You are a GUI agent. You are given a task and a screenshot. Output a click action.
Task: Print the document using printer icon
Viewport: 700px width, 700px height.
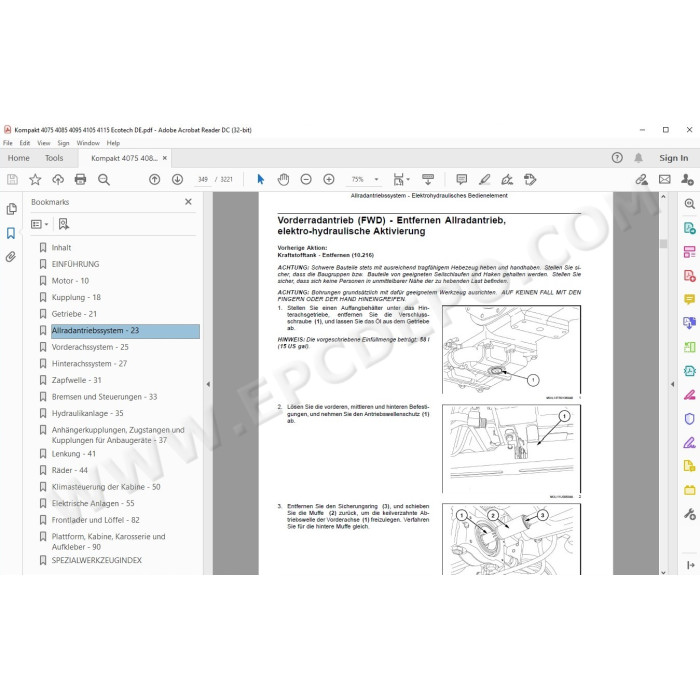click(80, 179)
